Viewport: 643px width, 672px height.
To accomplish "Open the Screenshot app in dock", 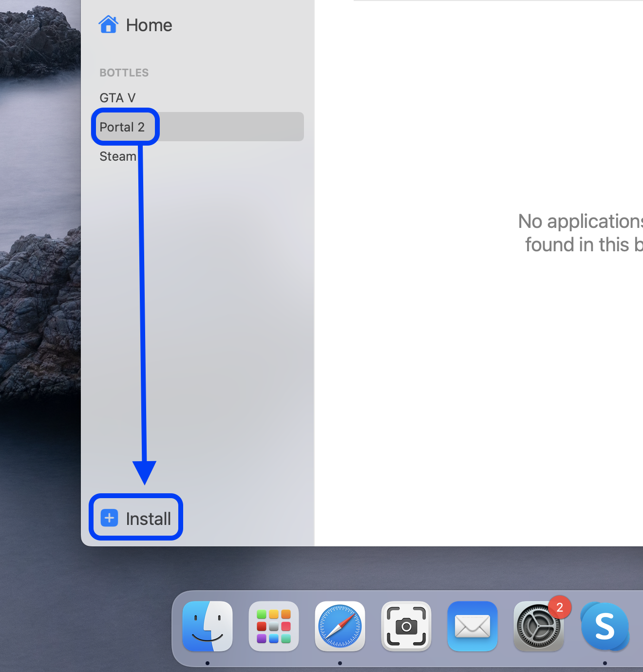I will (406, 626).
